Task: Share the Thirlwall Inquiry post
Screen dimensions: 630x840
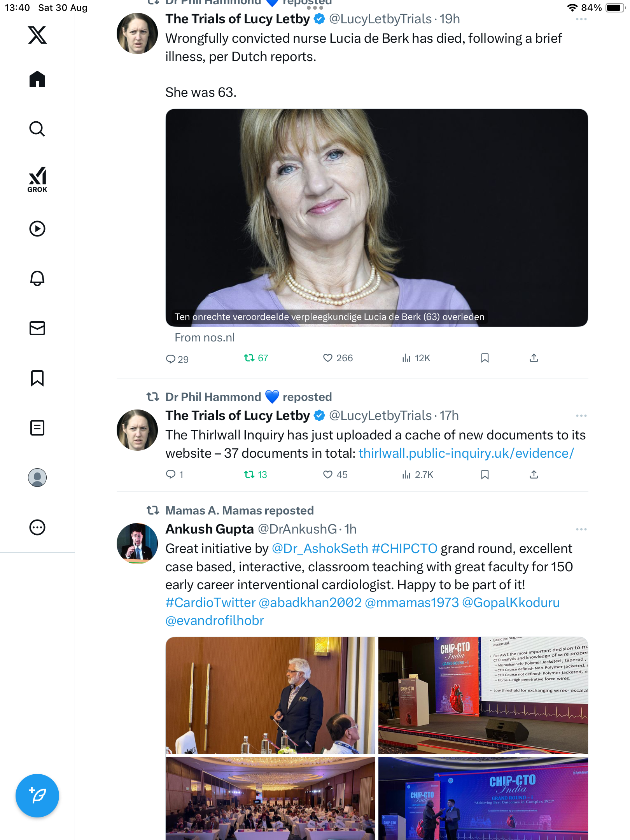Action: [x=534, y=474]
